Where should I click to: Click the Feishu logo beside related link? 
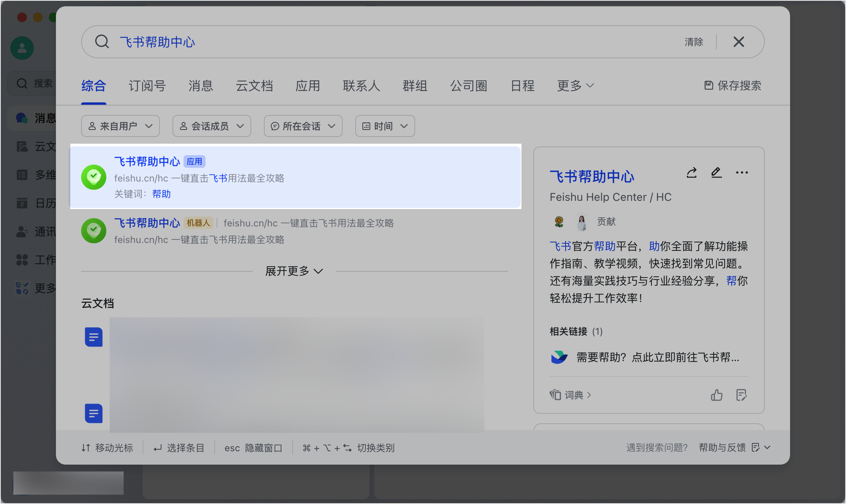click(x=559, y=357)
